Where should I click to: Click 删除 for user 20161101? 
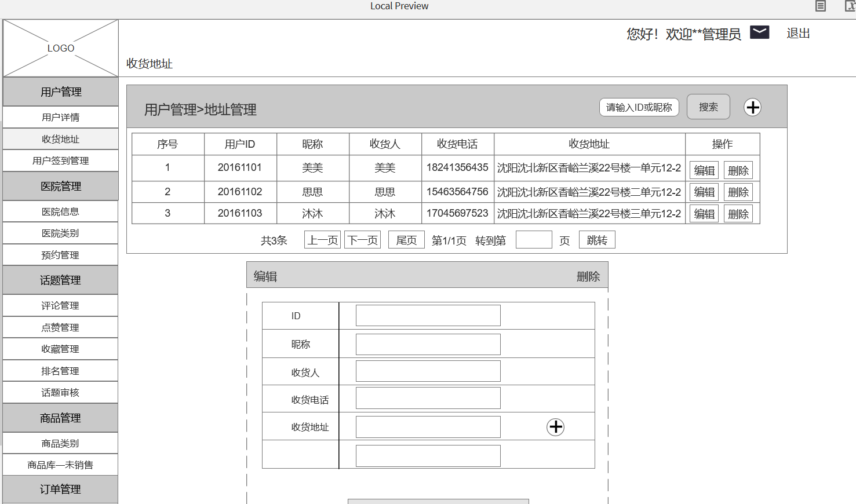[738, 170]
